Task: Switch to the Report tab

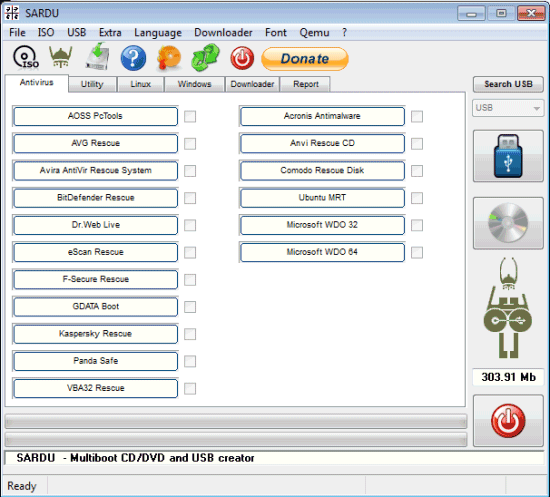Action: [306, 85]
